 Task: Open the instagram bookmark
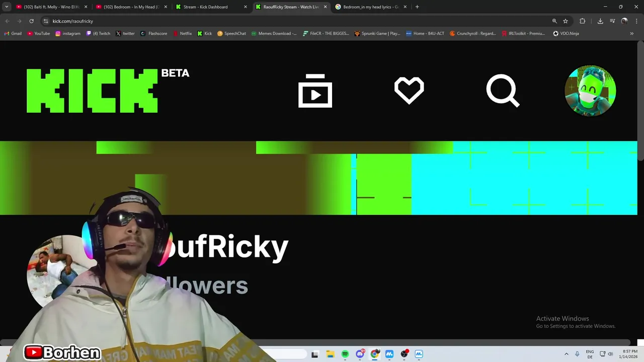coord(68,33)
